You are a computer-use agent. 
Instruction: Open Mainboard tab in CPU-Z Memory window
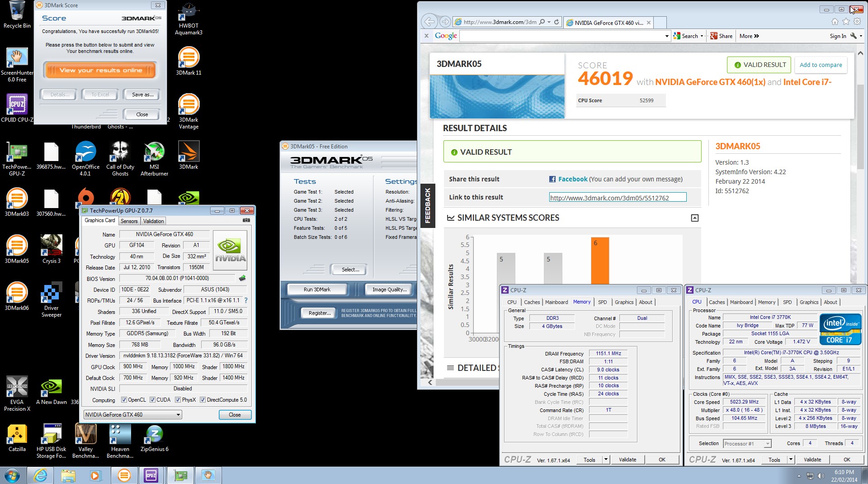tap(557, 302)
